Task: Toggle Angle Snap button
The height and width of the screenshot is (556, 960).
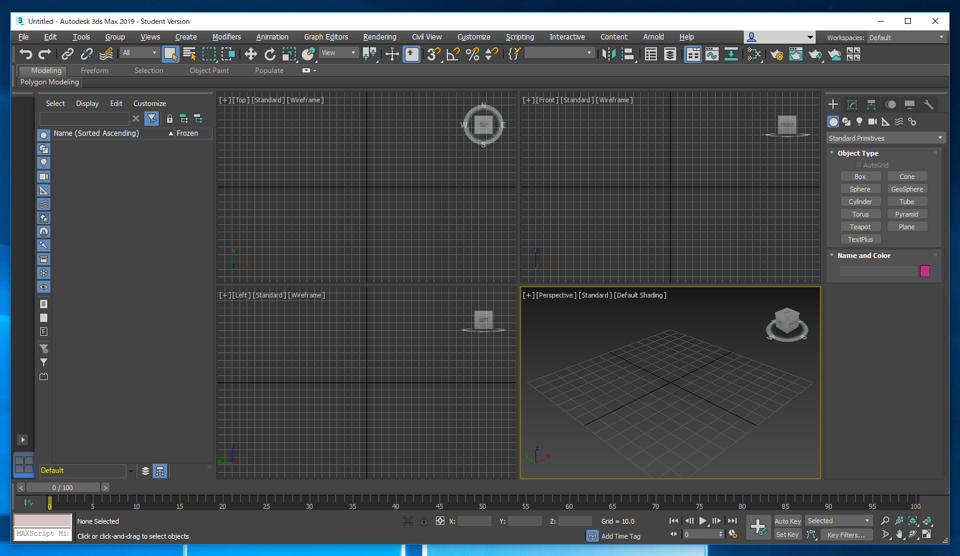Action: point(453,54)
